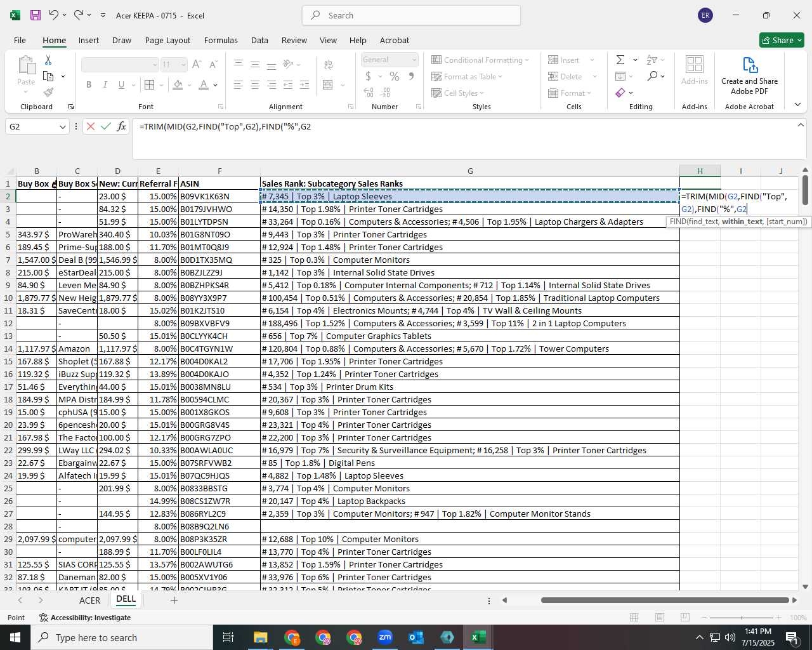
Task: Switch to Page Break Preview in status bar
Action: (684, 617)
